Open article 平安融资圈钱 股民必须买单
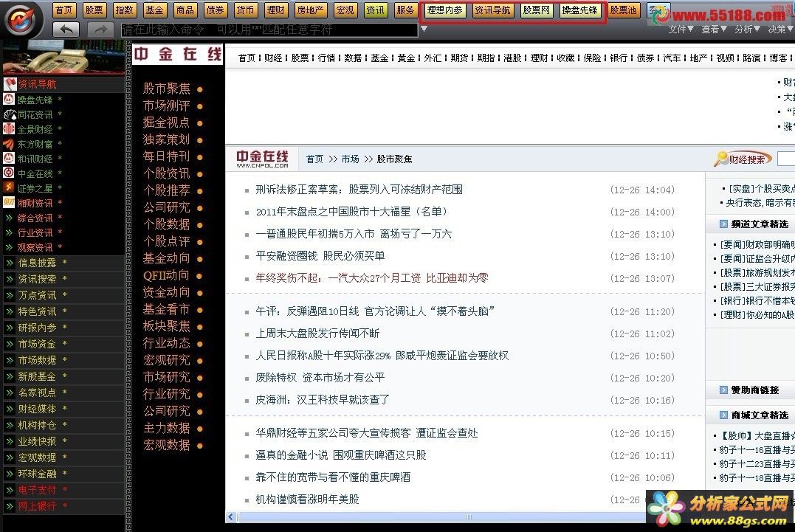 coord(320,256)
